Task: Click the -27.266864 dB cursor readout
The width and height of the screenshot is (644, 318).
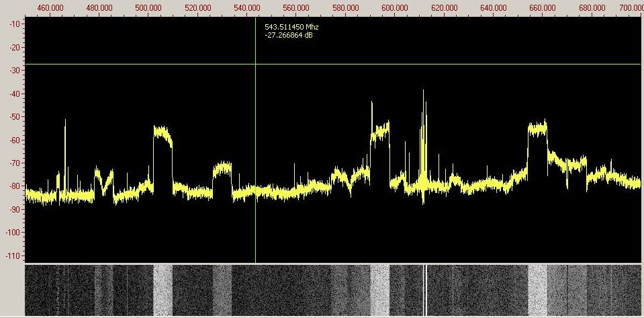Action: click(x=288, y=36)
